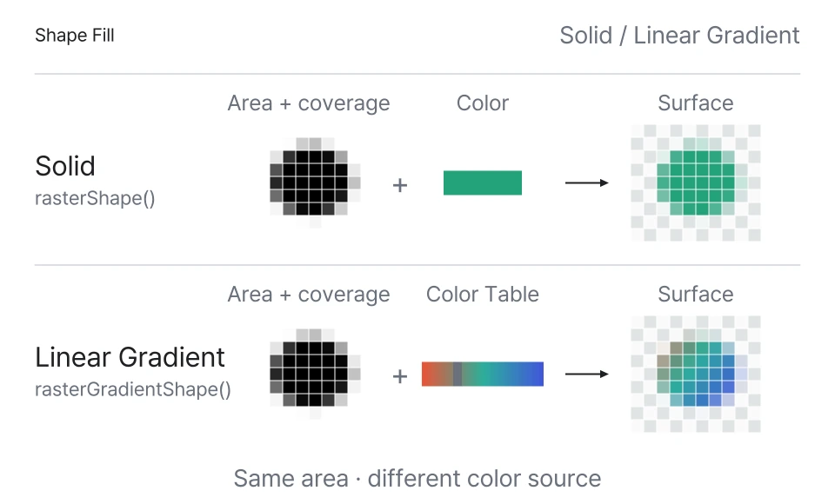Click the upper Area + coverage label

click(x=309, y=103)
